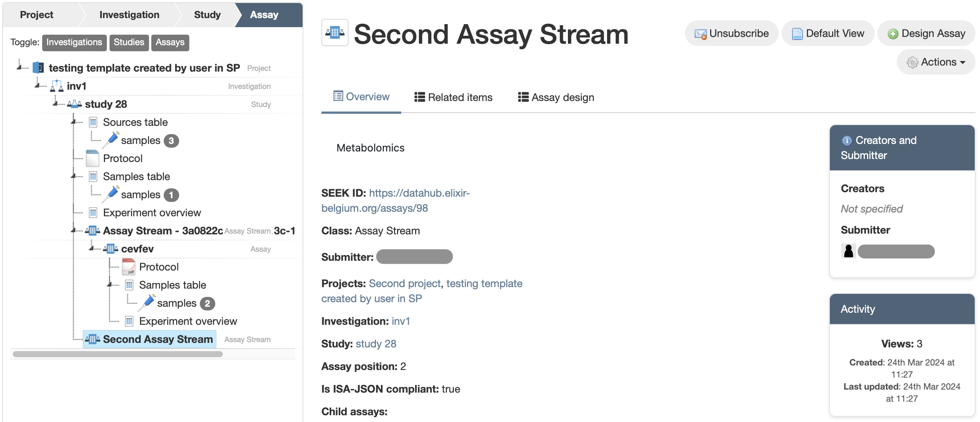Click the Sources table grid icon
This screenshot has width=980, height=422.
click(x=93, y=122)
